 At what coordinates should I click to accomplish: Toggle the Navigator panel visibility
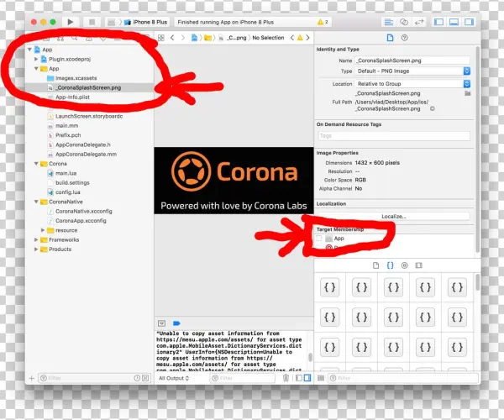pyautogui.click(x=438, y=22)
